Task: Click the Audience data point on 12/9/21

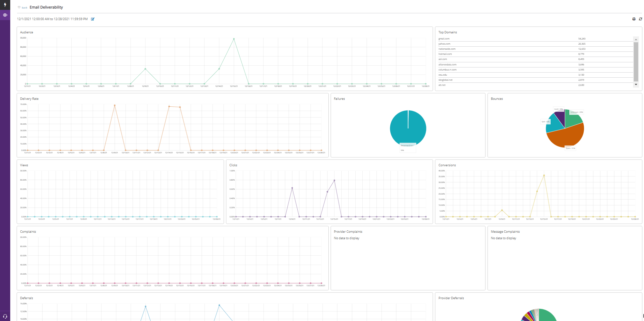Action: [x=145, y=69]
